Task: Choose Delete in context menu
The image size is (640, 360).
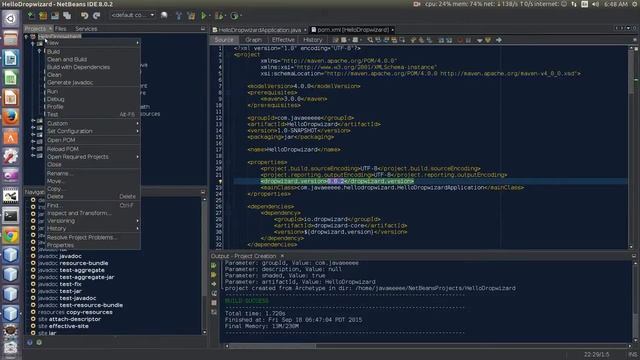Action: tap(93, 196)
